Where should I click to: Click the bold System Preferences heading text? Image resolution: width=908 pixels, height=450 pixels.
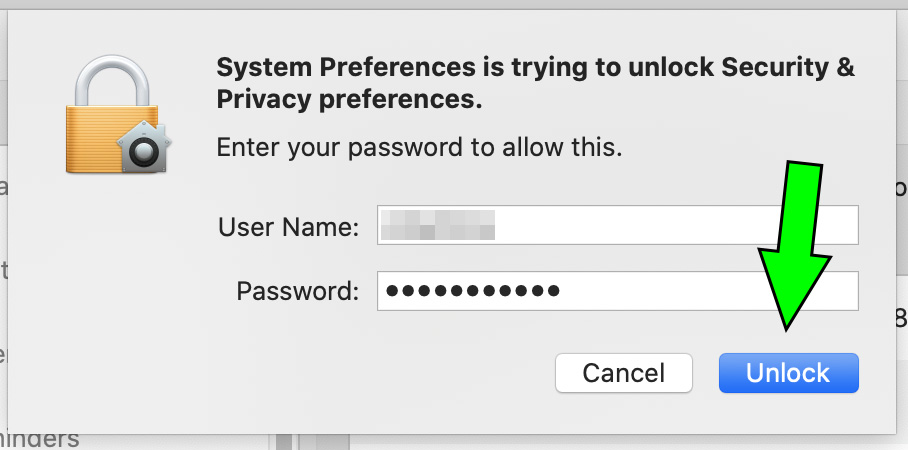point(535,84)
